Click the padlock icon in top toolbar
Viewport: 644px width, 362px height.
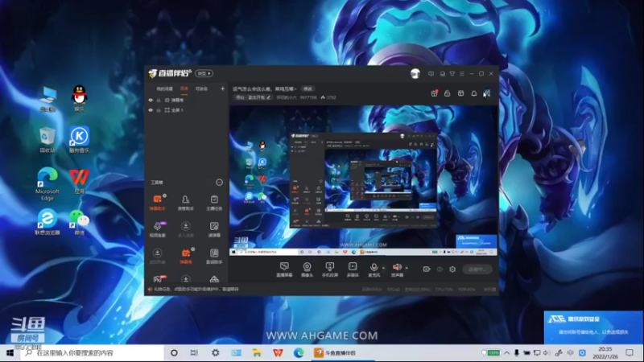tap(448, 93)
